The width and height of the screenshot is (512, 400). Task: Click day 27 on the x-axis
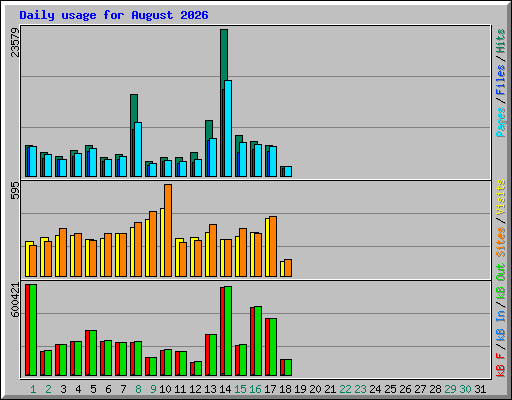click(x=420, y=389)
